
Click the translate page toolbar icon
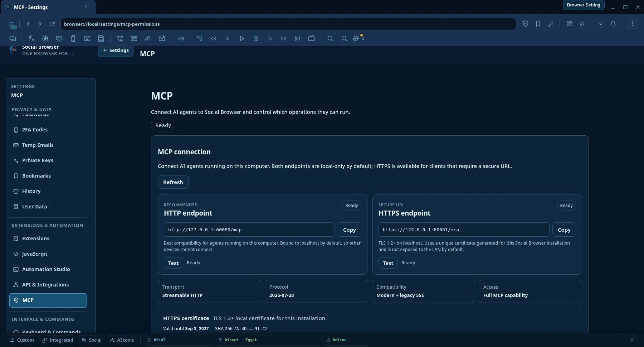pos(31,38)
